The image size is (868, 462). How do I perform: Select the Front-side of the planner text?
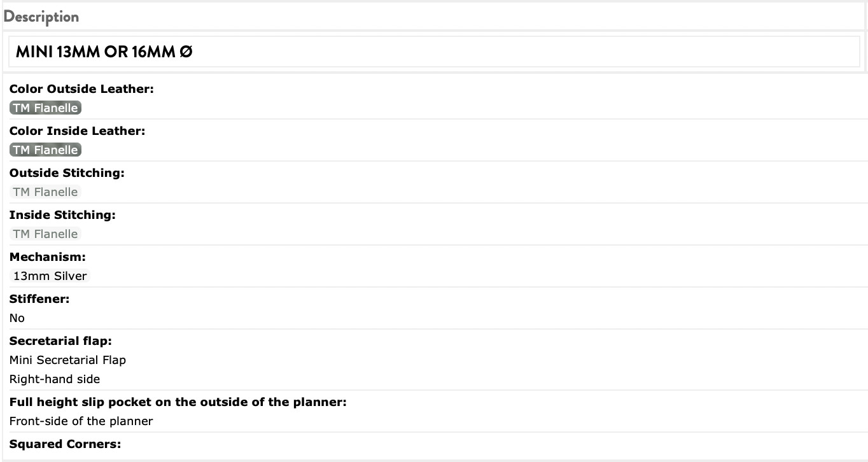pyautogui.click(x=81, y=421)
